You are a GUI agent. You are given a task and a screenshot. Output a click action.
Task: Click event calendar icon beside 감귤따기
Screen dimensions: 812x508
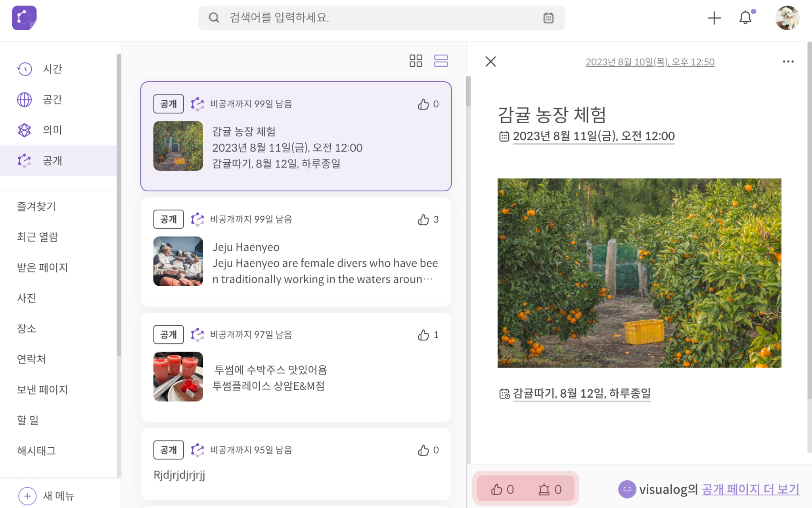[x=504, y=394]
